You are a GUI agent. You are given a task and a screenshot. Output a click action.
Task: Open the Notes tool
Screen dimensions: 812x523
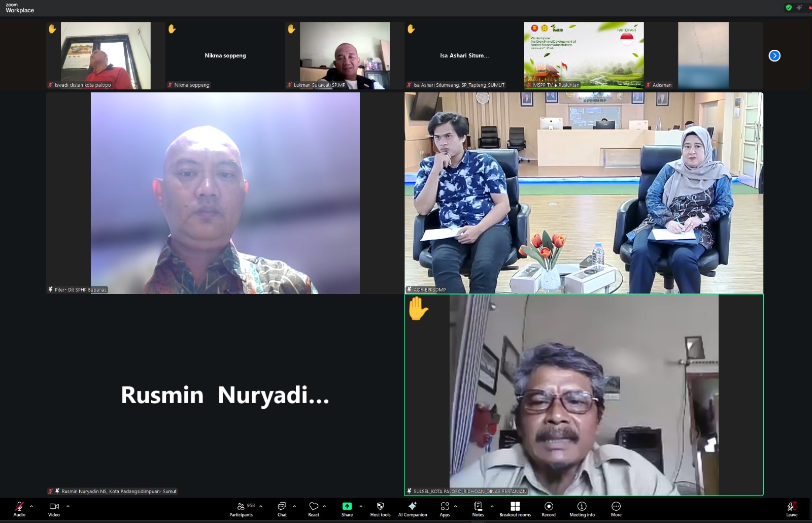pos(478,509)
